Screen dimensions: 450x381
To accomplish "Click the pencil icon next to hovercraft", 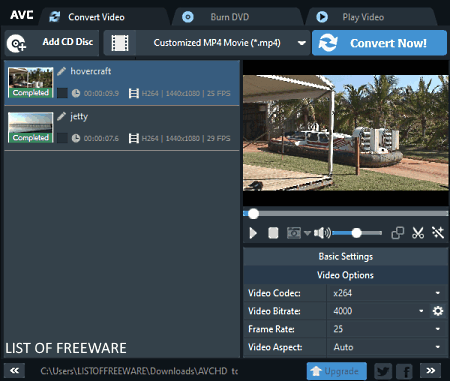I will (61, 71).
